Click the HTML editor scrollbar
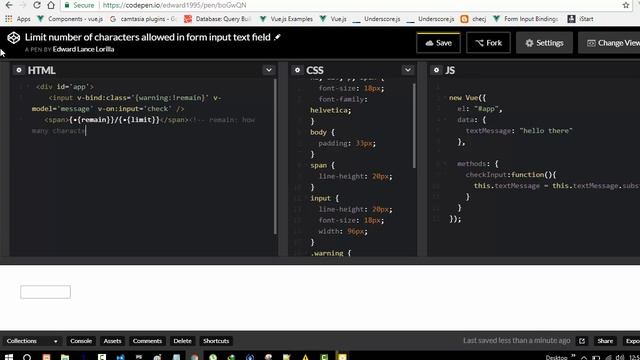 (x=276, y=156)
